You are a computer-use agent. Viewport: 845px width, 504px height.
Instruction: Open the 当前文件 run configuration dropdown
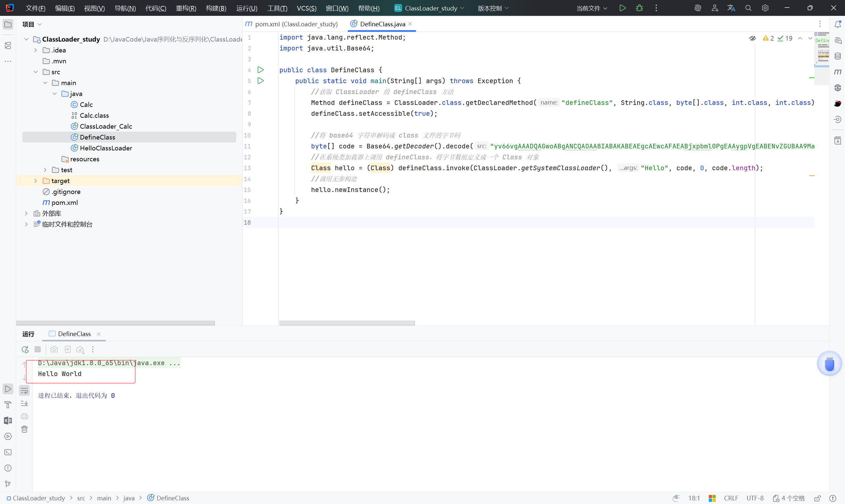591,8
